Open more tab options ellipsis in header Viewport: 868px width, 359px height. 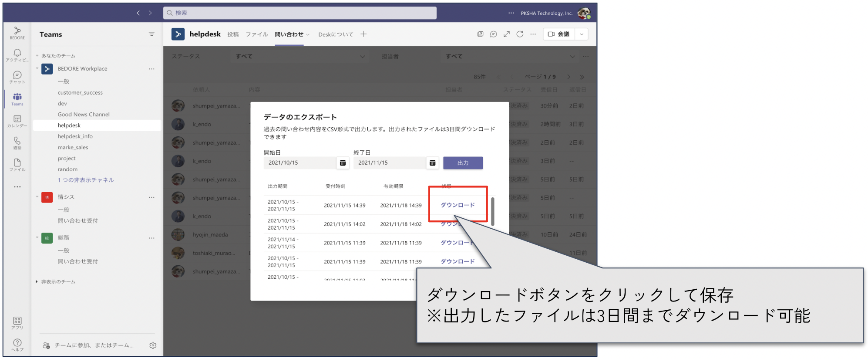(x=533, y=34)
